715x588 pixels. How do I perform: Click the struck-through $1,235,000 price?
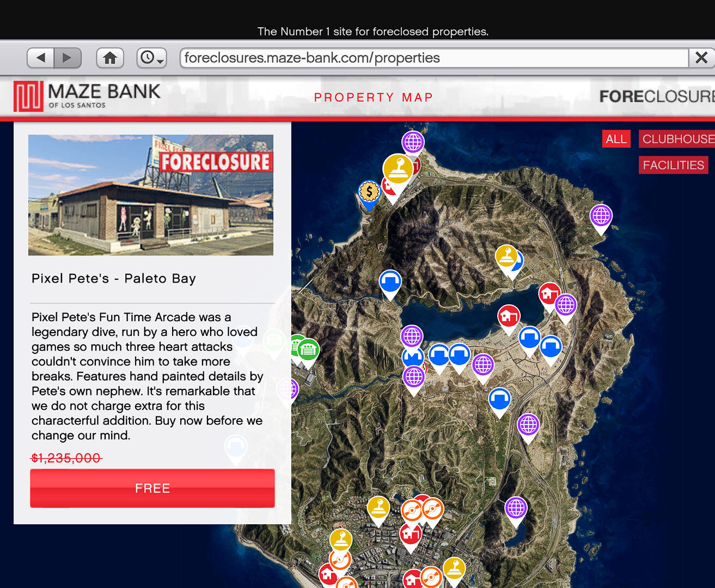coord(66,458)
